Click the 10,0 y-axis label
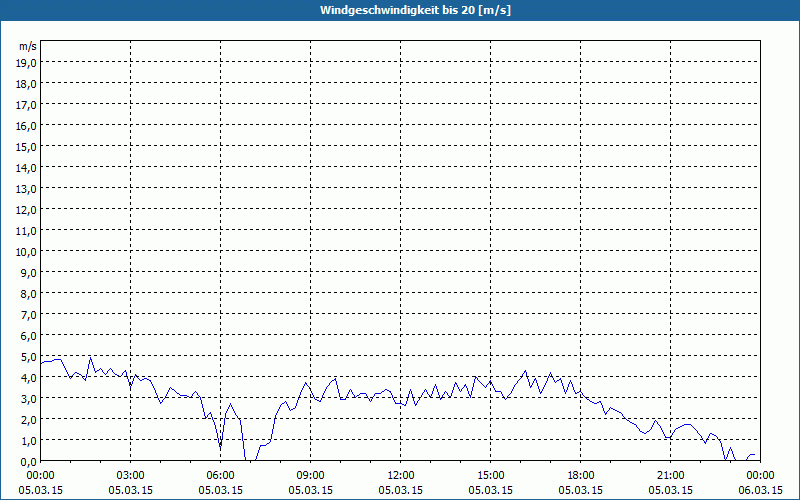 pos(27,252)
